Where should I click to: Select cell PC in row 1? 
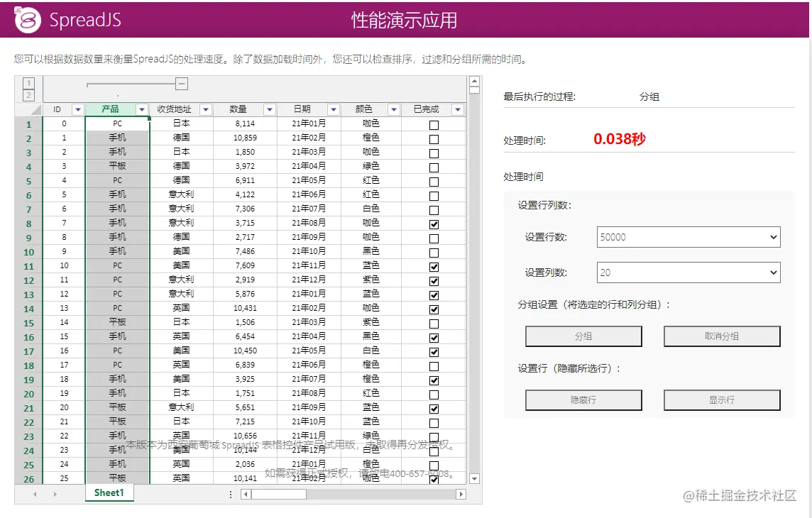pos(118,123)
